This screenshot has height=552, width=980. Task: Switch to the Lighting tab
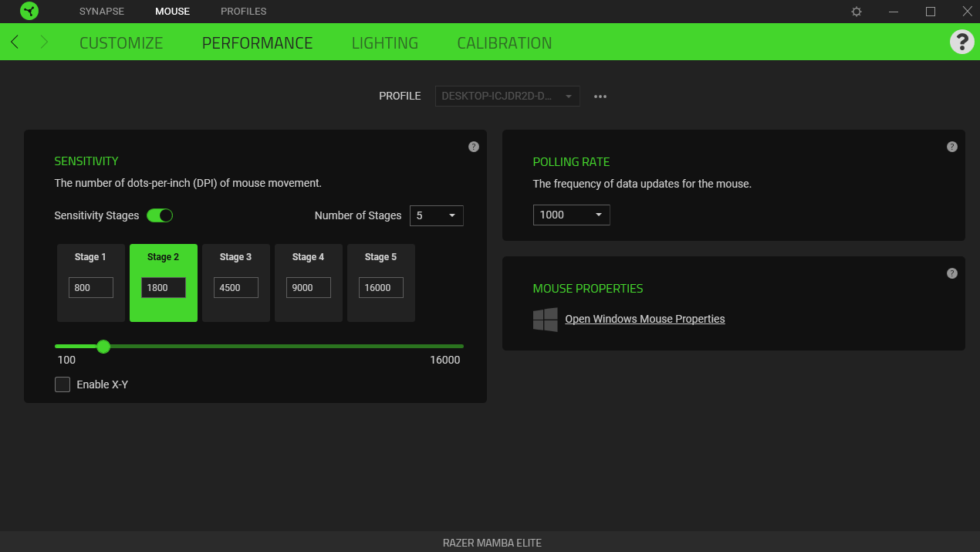pyautogui.click(x=384, y=43)
